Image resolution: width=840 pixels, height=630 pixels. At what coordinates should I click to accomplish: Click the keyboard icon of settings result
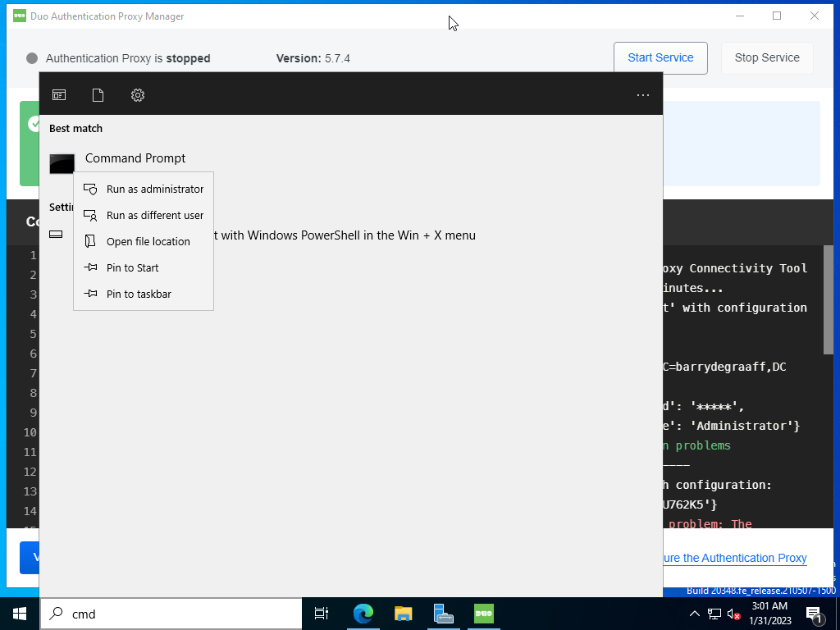56,235
